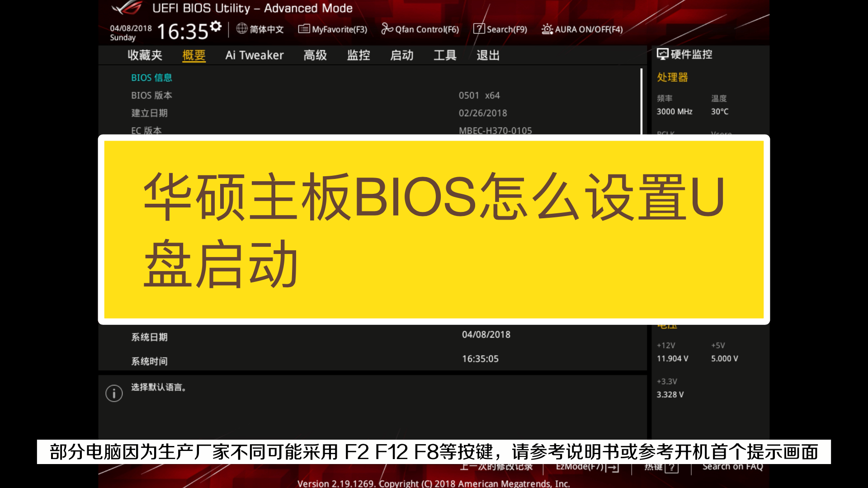
Task: Open MyFavorite(F3) list icon
Action: point(304,29)
